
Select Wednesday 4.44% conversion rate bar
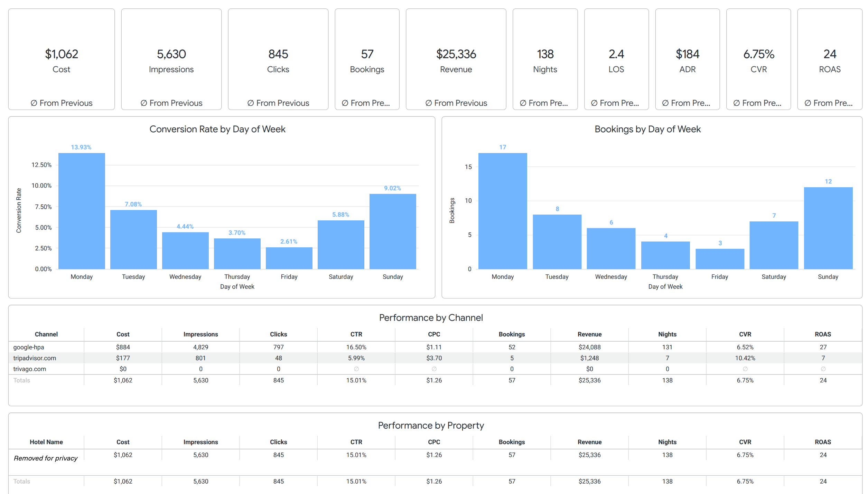coord(185,250)
